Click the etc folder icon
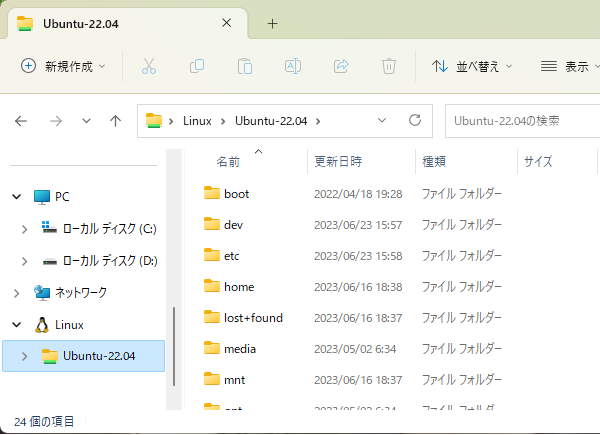600x435 pixels. [212, 255]
